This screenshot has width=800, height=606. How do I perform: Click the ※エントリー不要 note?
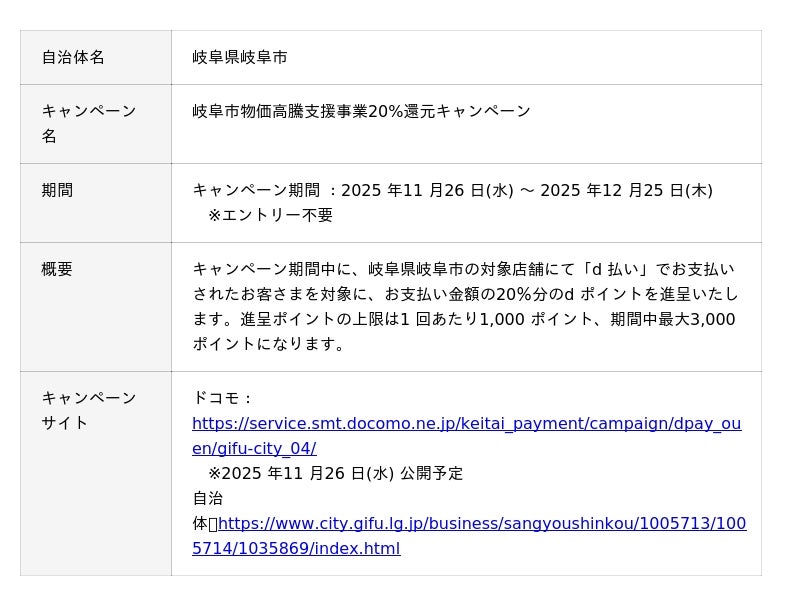(x=270, y=215)
